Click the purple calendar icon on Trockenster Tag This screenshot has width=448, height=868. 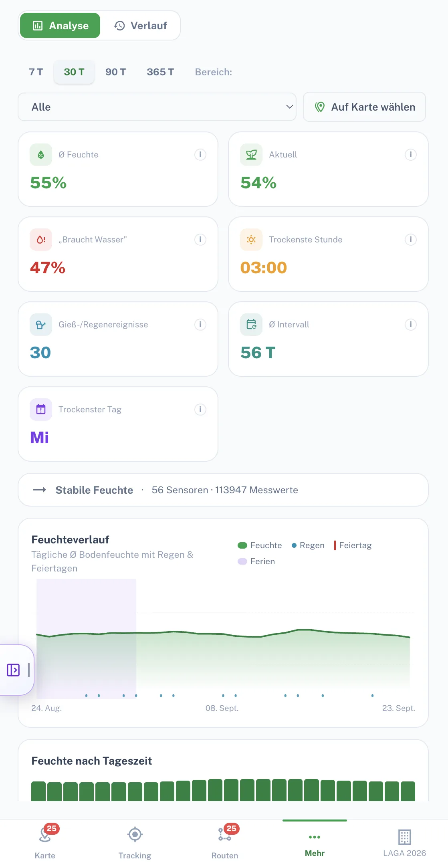41,410
